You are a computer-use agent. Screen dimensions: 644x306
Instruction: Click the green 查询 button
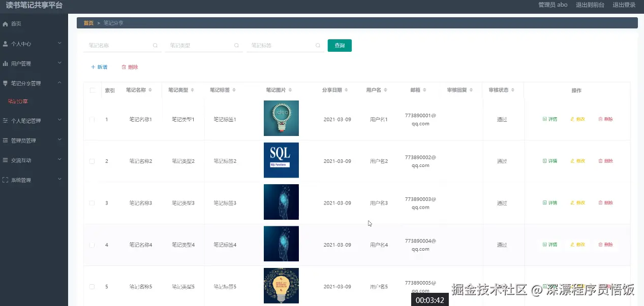click(x=340, y=45)
